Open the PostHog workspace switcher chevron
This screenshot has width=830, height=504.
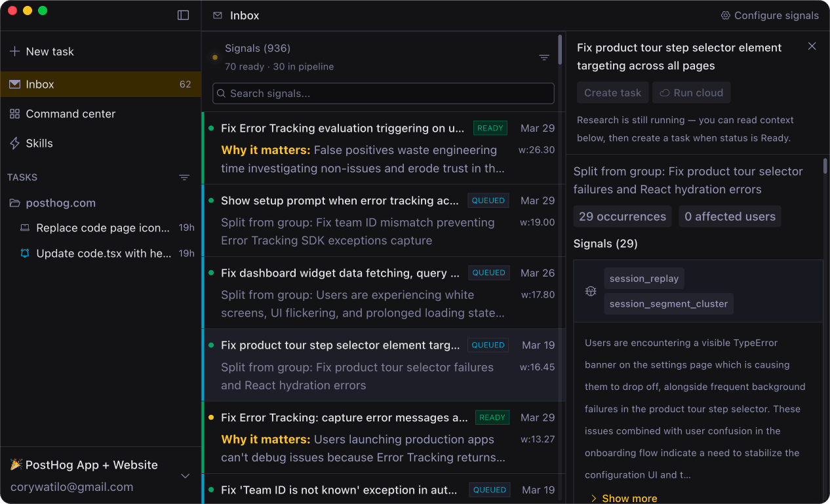pos(185,476)
